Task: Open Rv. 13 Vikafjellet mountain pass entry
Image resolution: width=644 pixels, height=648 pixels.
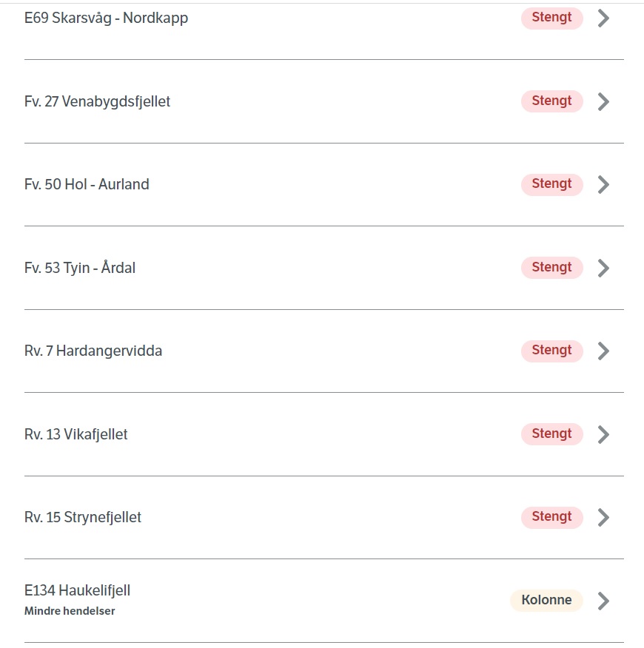Action: (76, 434)
